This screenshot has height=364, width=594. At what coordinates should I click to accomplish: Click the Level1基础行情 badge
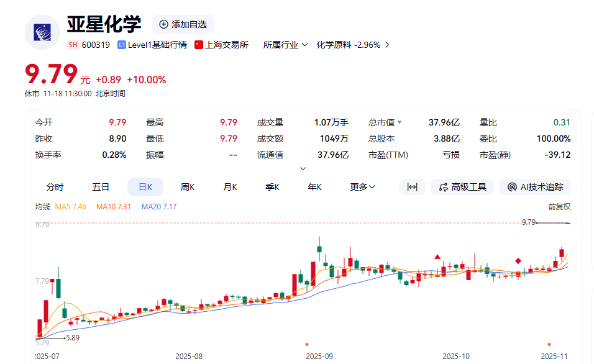tap(152, 45)
